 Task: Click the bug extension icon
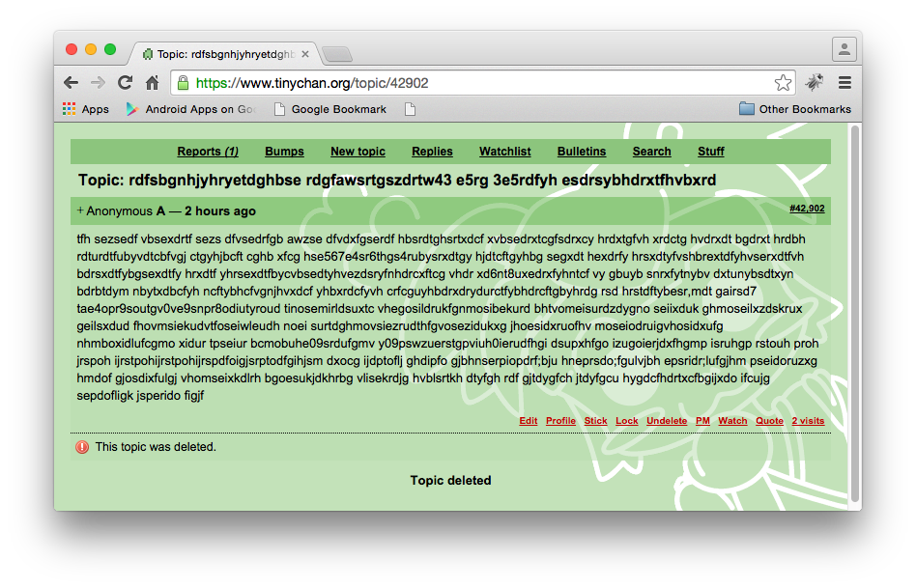(x=815, y=83)
